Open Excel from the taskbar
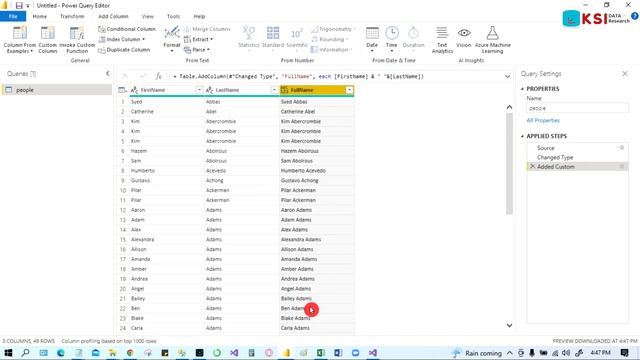Viewport: 640px width, 360px height. pyautogui.click(x=321, y=353)
